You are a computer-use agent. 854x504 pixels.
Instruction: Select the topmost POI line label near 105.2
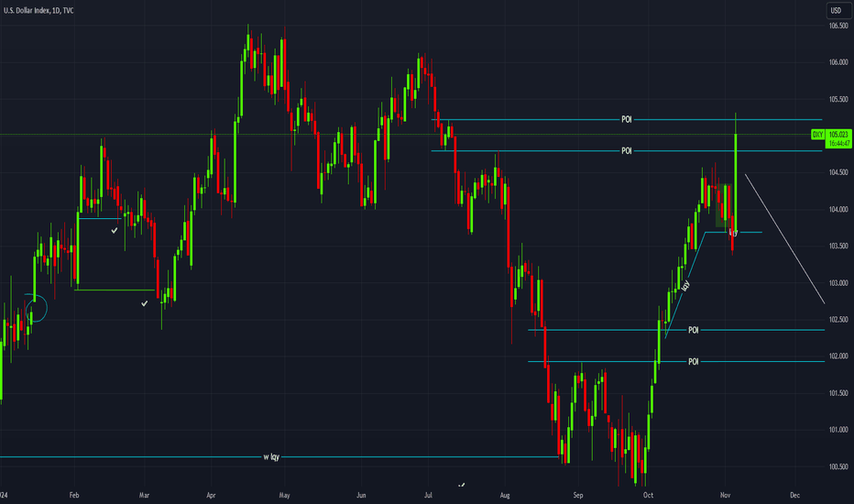click(x=627, y=119)
